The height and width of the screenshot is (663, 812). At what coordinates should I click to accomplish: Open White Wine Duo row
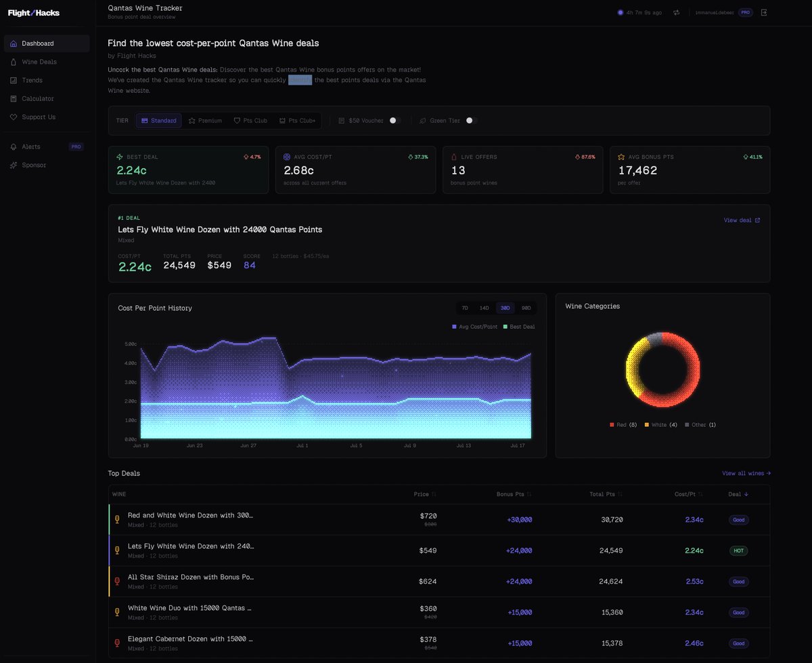tap(439, 612)
